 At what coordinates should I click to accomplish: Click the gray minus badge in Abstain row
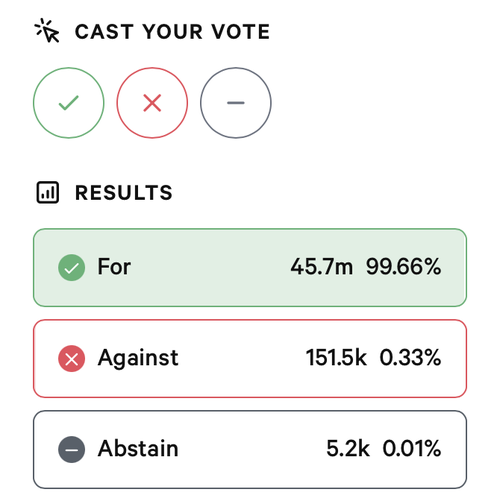point(71,449)
